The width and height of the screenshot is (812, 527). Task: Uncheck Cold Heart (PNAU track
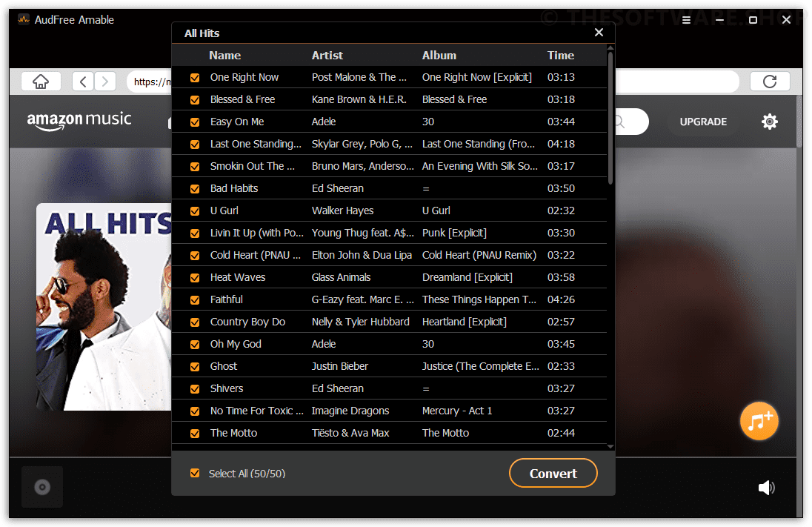195,256
